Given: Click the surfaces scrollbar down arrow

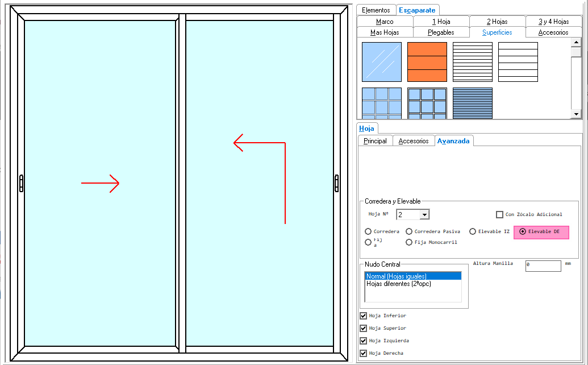Looking at the screenshot, I should [x=576, y=114].
